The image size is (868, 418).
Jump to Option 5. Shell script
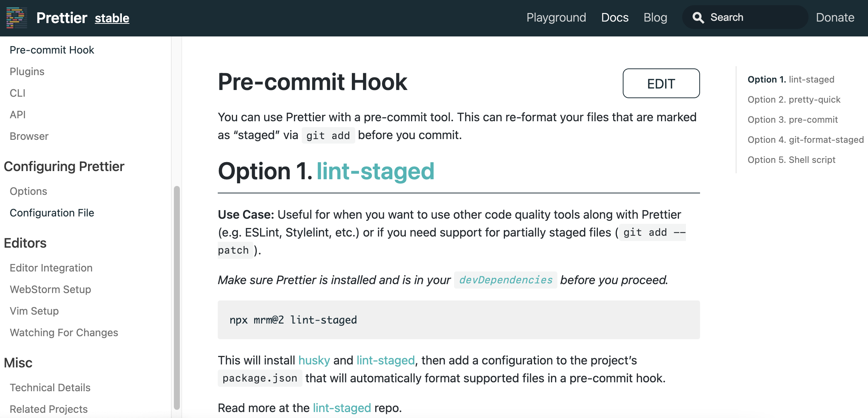(x=791, y=160)
